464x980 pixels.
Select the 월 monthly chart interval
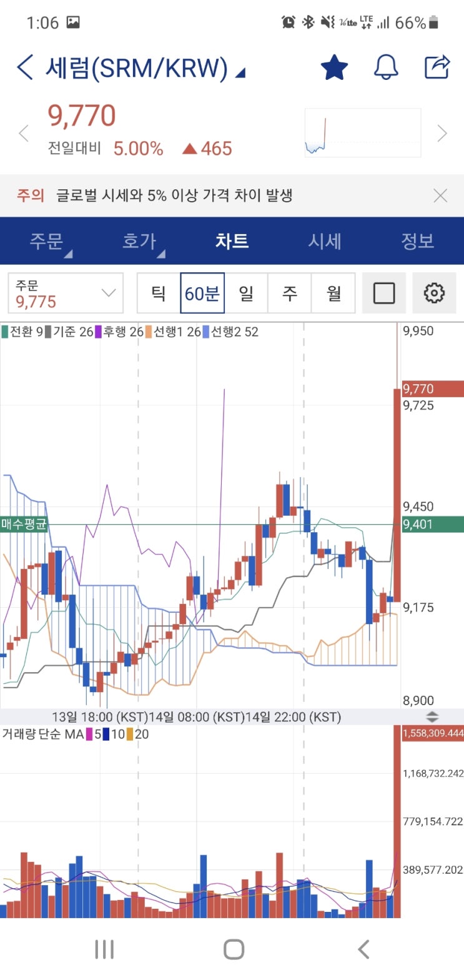(333, 293)
